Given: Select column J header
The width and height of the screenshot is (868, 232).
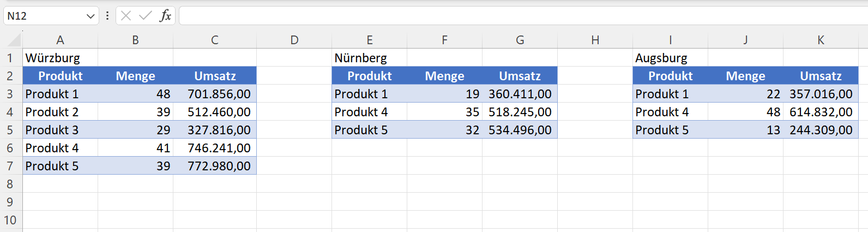Looking at the screenshot, I should 745,40.
